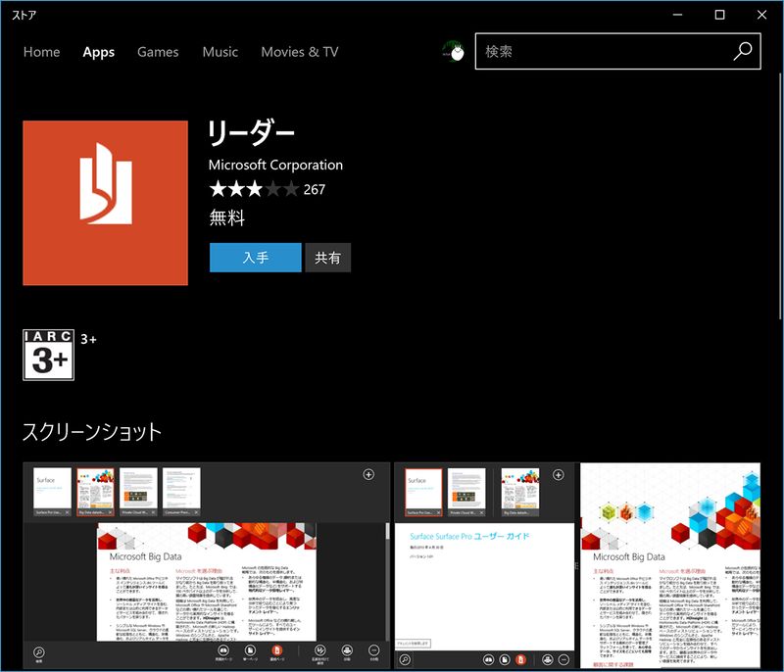The image size is (784, 672).
Task: Click the star rating with 267 reviews
Action: point(267,189)
